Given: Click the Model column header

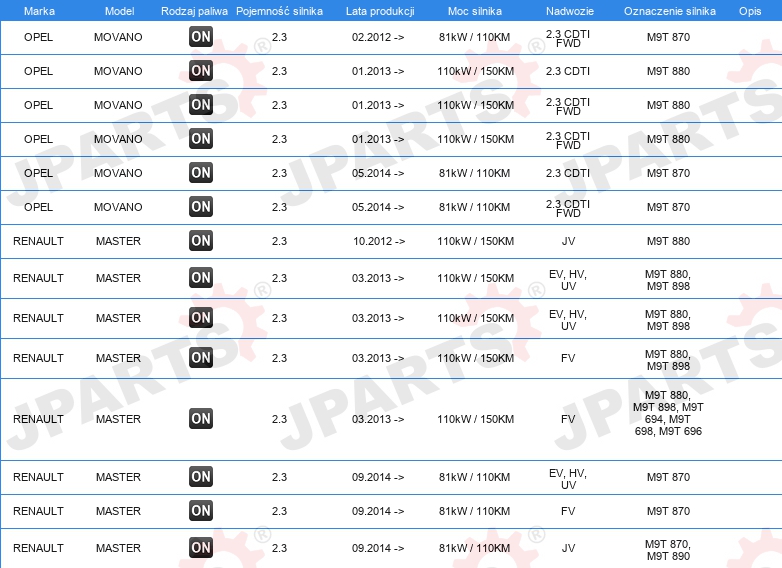Looking at the screenshot, I should 119,11.
